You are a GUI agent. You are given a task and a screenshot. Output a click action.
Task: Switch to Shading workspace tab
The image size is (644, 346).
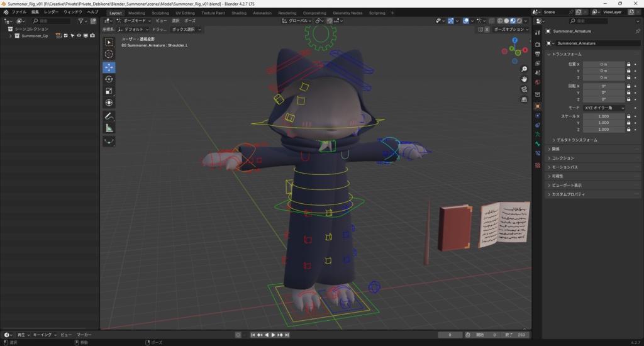[x=238, y=13]
